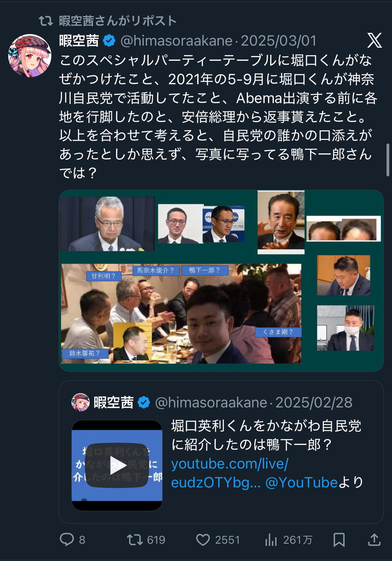This screenshot has width=392, height=561.
Task: Click the X logo at top right
Action: point(374,40)
